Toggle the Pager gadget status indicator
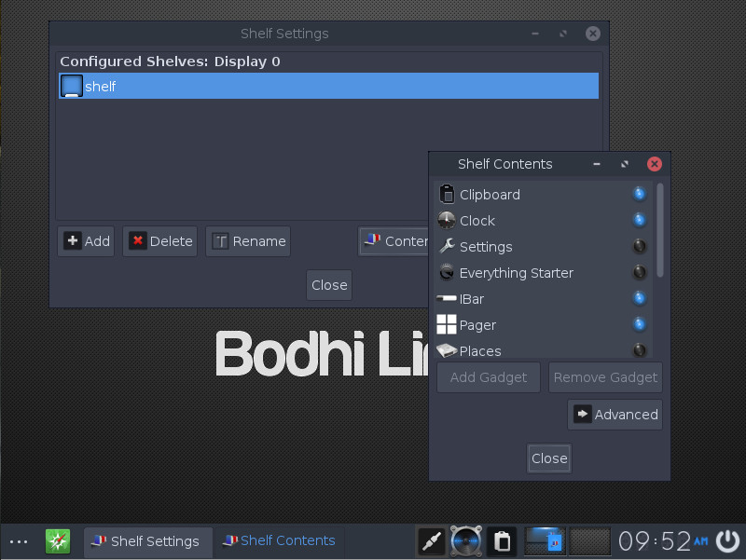Viewport: 746px width, 560px height. click(640, 324)
